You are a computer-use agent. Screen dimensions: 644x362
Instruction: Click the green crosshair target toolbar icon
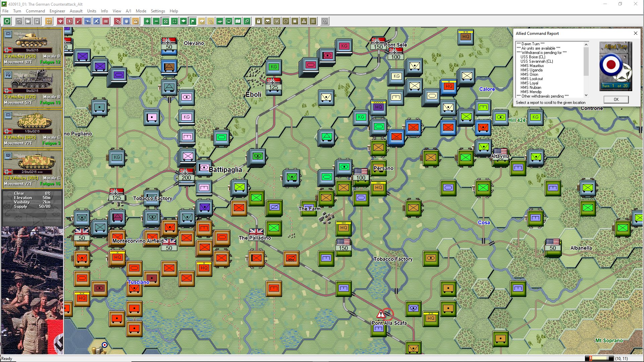click(x=7, y=21)
